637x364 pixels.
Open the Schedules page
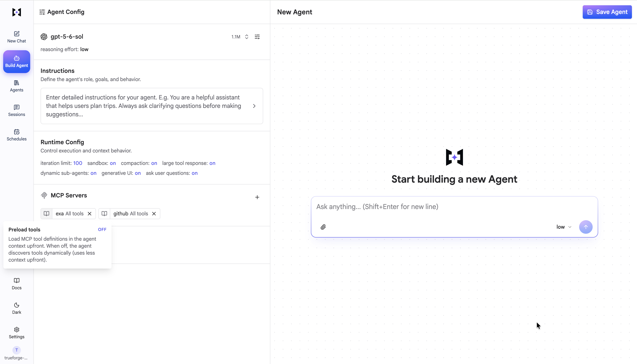tap(16, 135)
